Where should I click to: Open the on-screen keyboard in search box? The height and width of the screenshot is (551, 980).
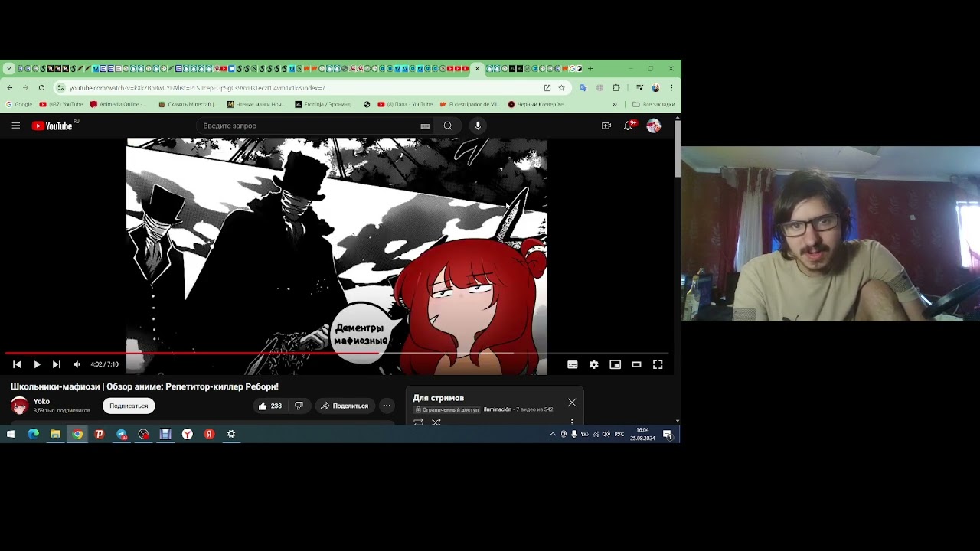425,126
